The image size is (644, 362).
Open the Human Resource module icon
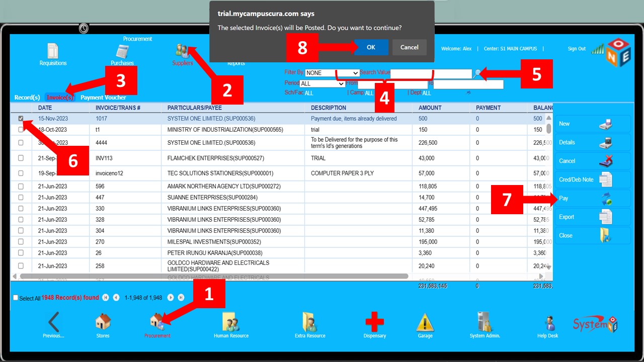click(x=231, y=322)
